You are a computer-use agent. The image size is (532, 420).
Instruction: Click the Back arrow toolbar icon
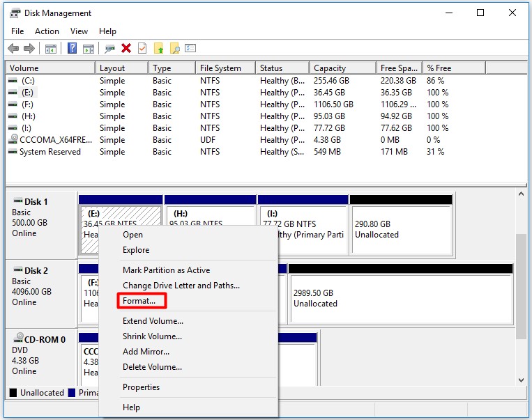(x=13, y=49)
